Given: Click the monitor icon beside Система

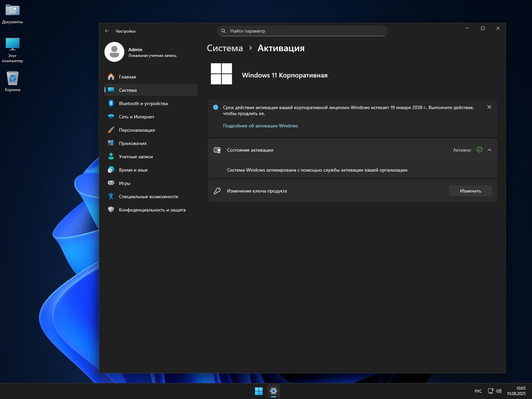Looking at the screenshot, I should pos(111,90).
